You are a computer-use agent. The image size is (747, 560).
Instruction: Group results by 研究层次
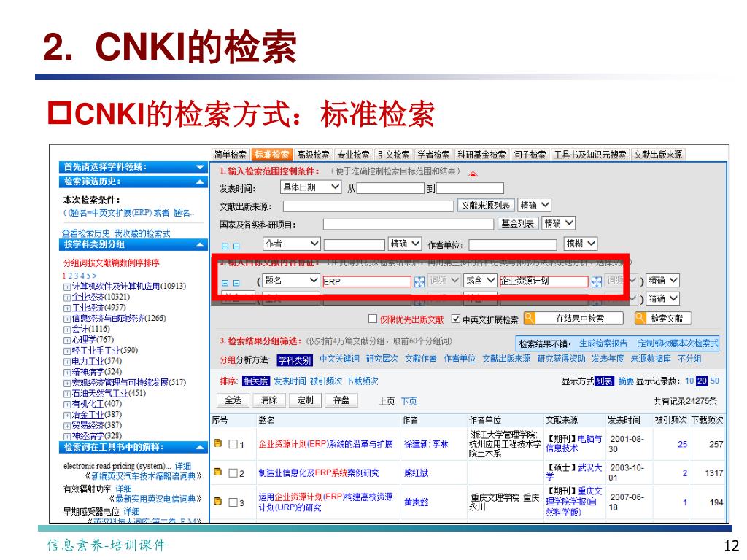coord(382,359)
